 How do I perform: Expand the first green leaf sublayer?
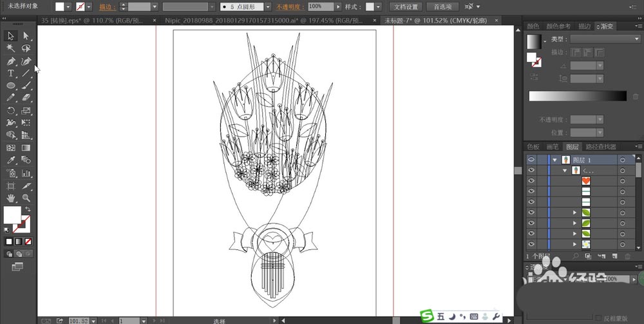[575, 213]
